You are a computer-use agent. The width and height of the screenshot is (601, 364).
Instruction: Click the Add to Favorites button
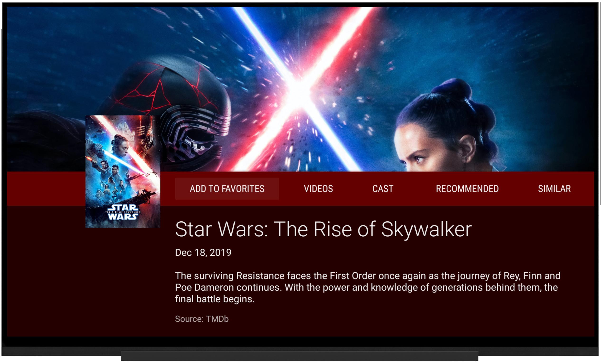click(x=227, y=189)
